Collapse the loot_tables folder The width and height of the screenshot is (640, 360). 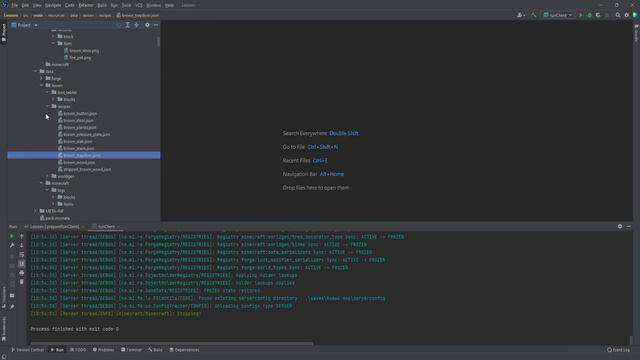pos(47,92)
